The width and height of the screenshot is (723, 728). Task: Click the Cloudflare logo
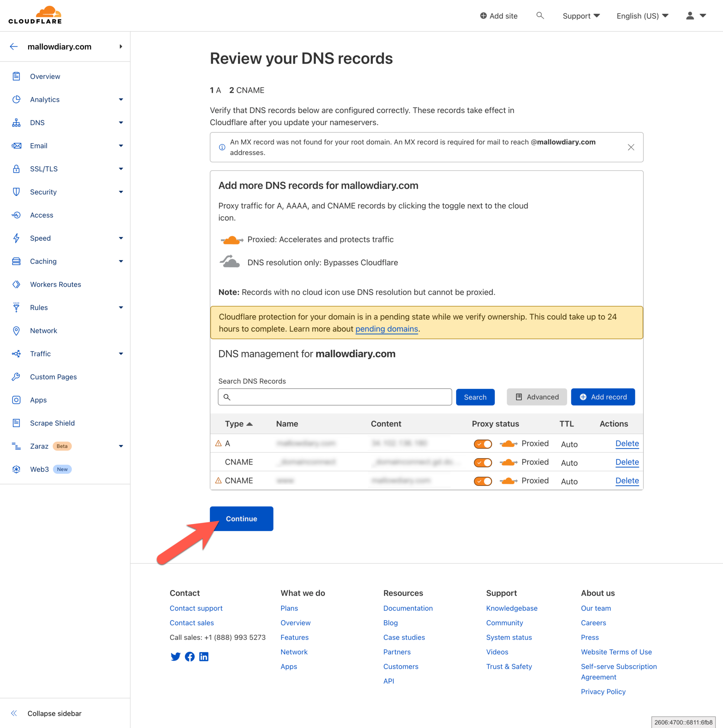click(x=36, y=15)
